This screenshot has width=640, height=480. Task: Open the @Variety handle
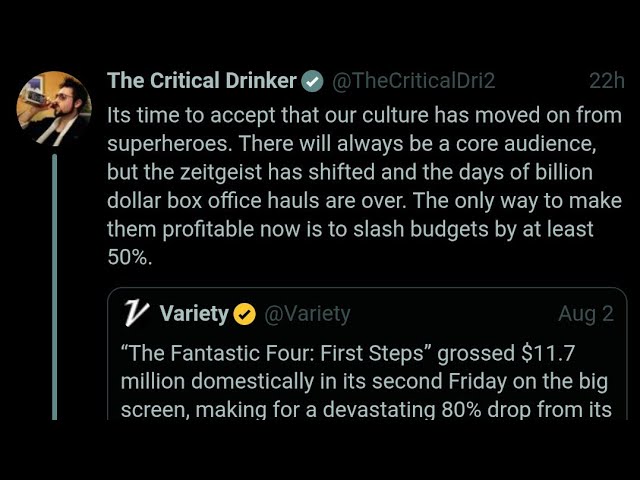[307, 314]
